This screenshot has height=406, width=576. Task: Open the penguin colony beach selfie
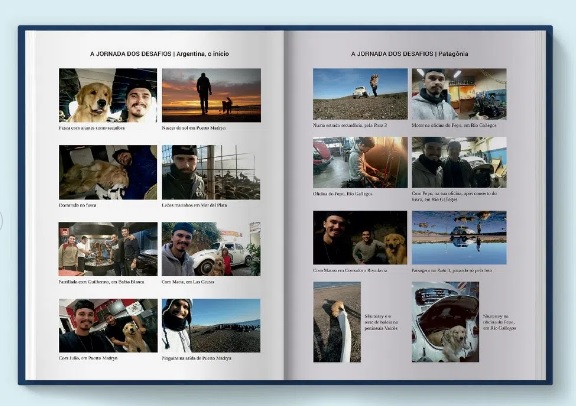[x=211, y=326]
